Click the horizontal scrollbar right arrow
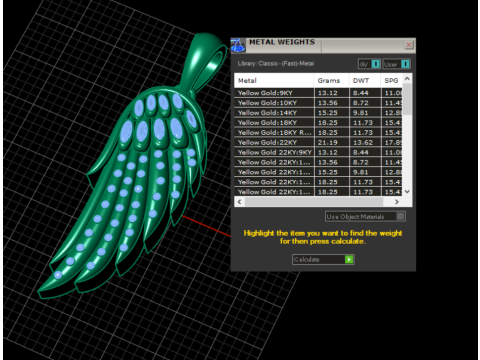Viewport: 480px width, 360px height. point(397,202)
